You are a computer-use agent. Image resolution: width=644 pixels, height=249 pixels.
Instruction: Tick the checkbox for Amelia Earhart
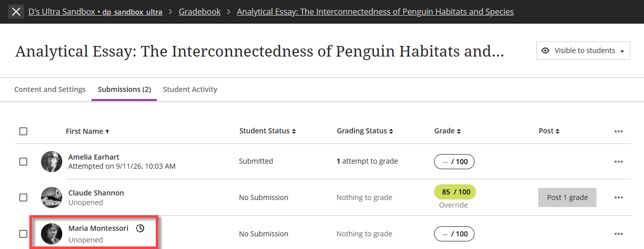tap(23, 162)
